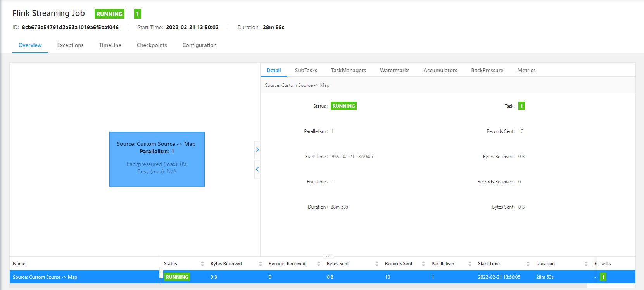This screenshot has width=644, height=290.
Task: Open the TimeLine tab
Action: pos(110,45)
